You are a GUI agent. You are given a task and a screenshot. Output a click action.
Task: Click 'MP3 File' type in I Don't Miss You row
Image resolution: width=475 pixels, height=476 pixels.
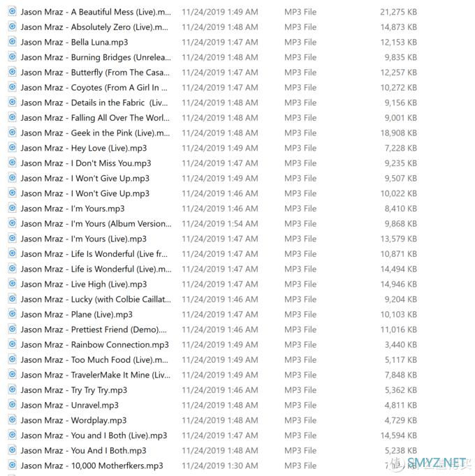(x=300, y=163)
